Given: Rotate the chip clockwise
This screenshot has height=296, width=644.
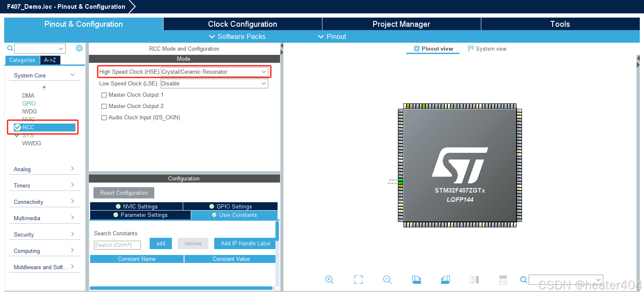Looking at the screenshot, I should pos(416,280).
